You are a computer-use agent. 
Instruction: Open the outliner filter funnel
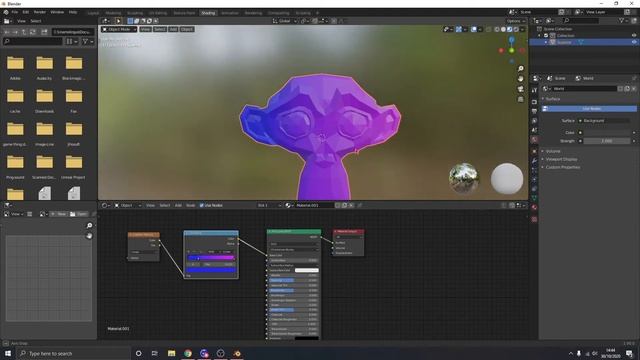click(x=622, y=20)
